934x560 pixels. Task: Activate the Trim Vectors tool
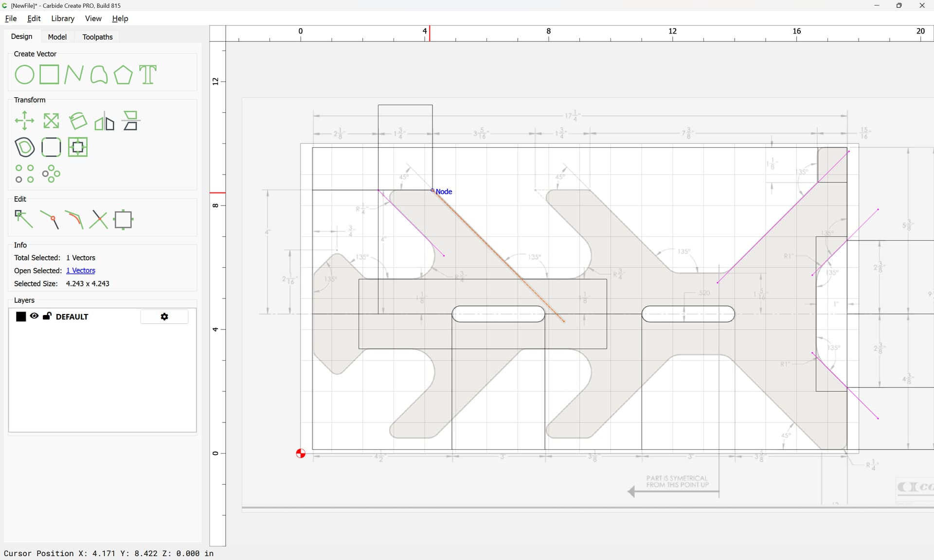pos(99,220)
